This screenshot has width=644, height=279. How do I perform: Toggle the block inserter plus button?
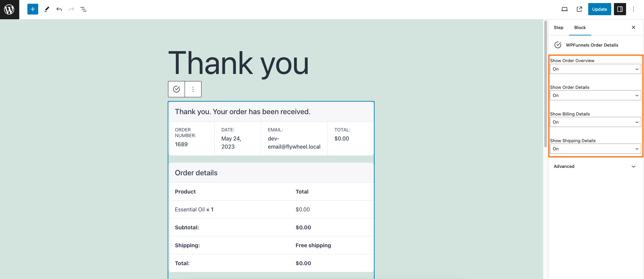pos(33,9)
